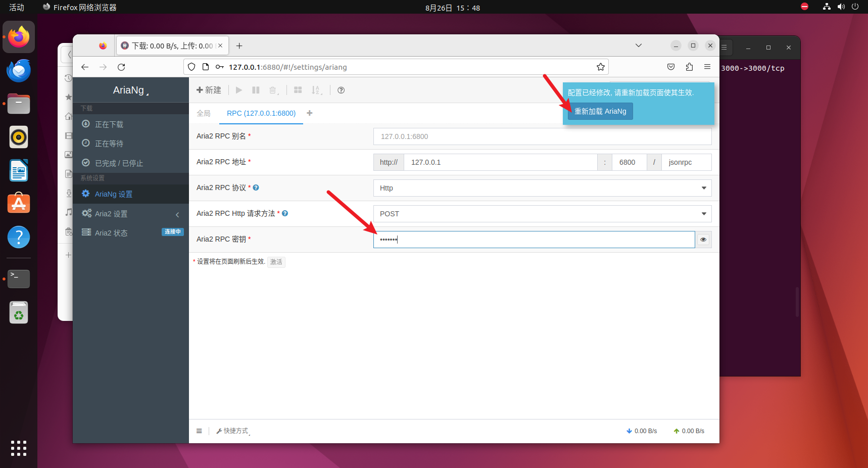Viewport: 868px width, 468px height.
Task: Open the 快捷方式 wrench shortcut menu
Action: tap(232, 431)
